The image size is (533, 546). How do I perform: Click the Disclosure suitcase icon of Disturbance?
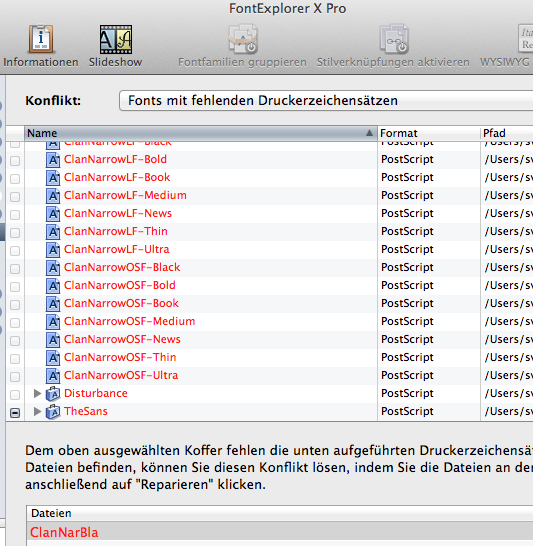pyautogui.click(x=53, y=393)
